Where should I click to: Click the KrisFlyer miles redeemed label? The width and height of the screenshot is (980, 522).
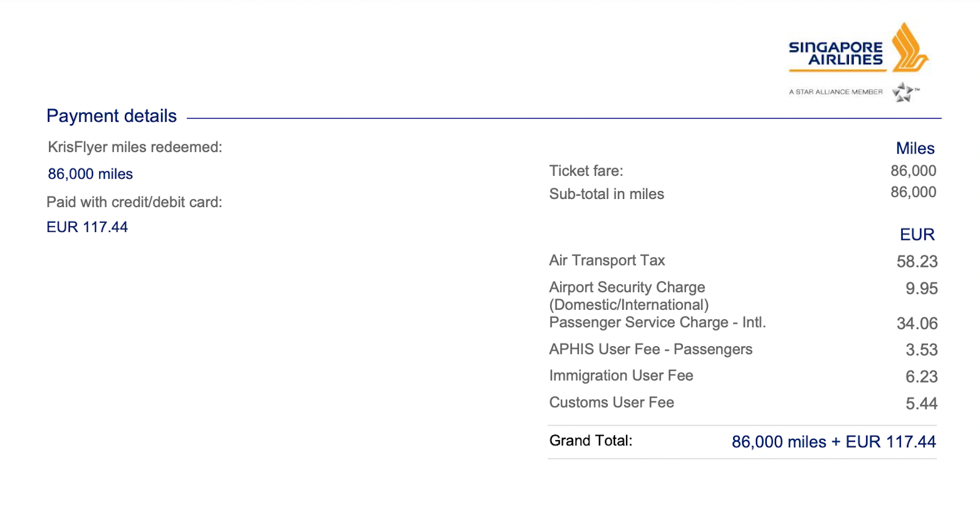tap(135, 147)
